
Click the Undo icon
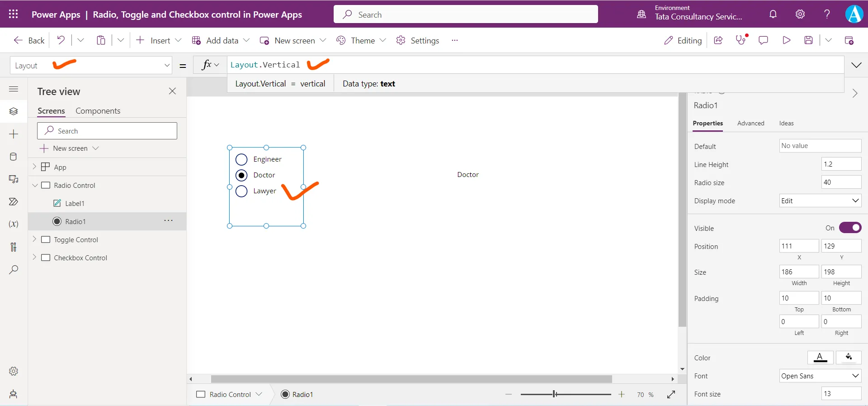(x=61, y=40)
